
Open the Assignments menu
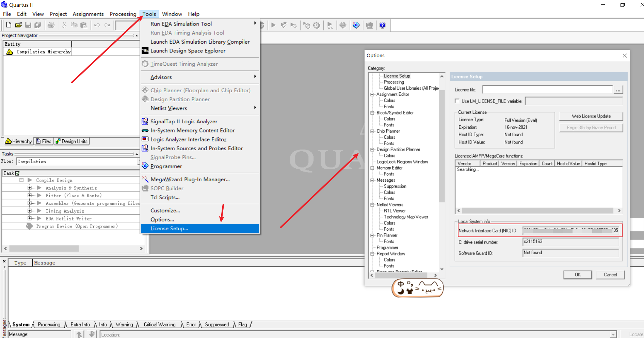coord(88,14)
